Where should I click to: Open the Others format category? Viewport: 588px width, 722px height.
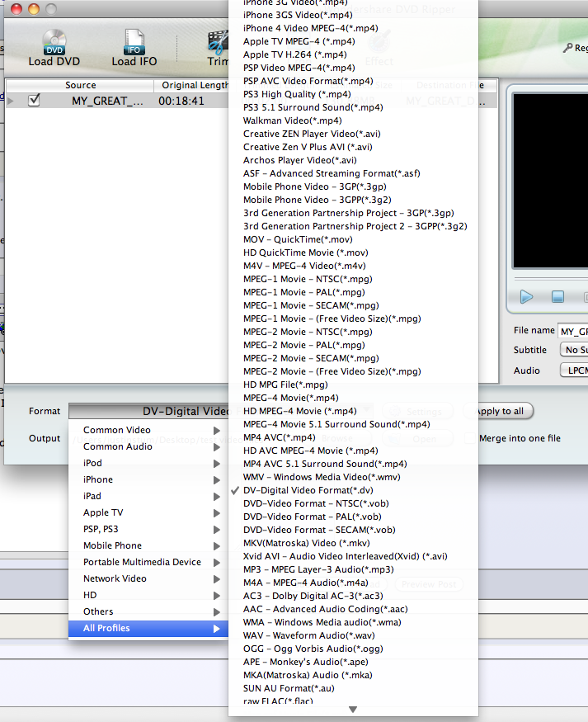tap(148, 612)
